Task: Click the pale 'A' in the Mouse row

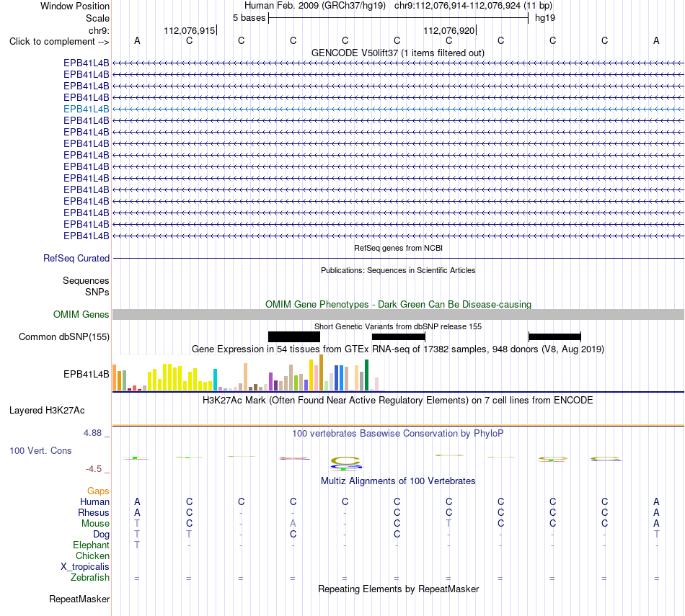Action: (x=293, y=523)
